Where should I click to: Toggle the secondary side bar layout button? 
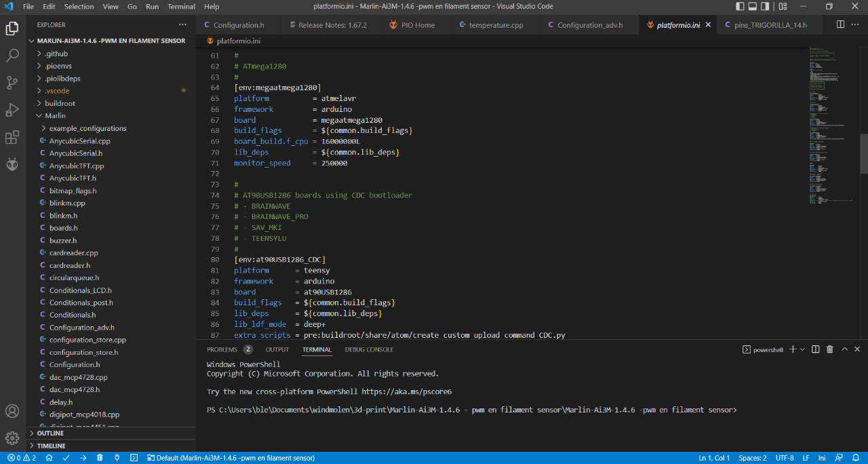pyautogui.click(x=766, y=6)
